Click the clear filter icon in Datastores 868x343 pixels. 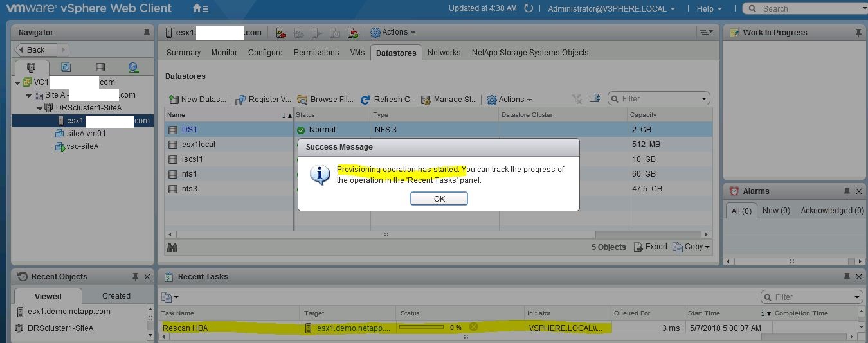tap(577, 98)
